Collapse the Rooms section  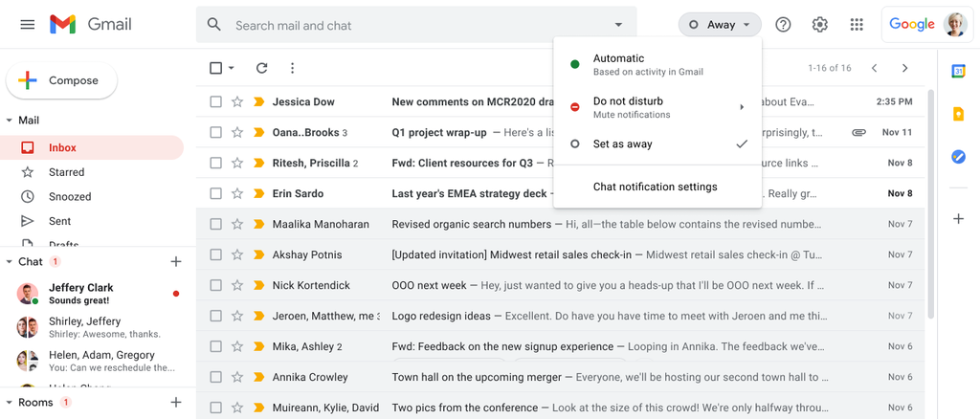click(9, 402)
